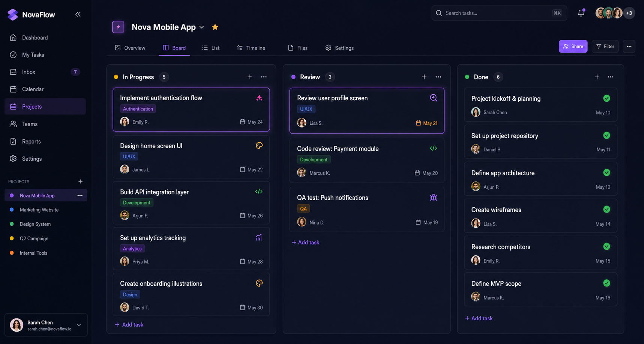Open Reports in the sidebar
The image size is (644, 344).
(45, 142)
